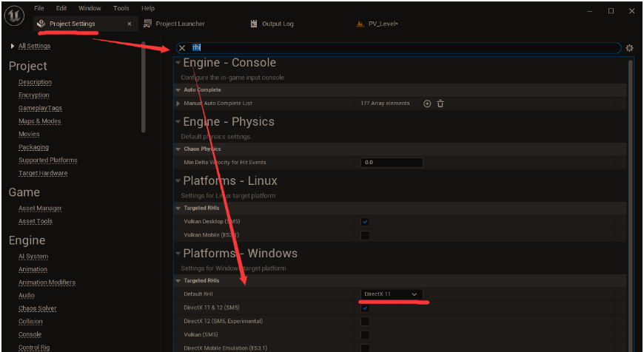Open the Edit menu
644x352 pixels.
(x=61, y=8)
